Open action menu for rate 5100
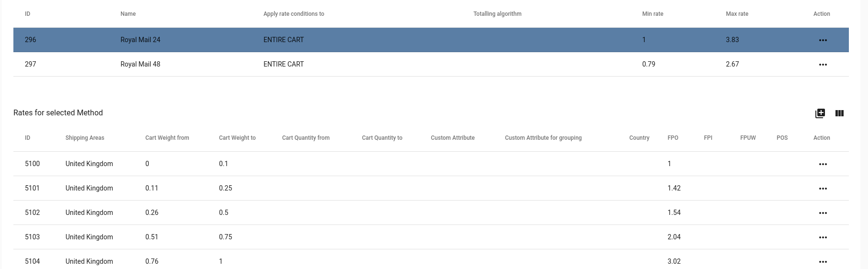The width and height of the screenshot is (868, 269). (823, 164)
